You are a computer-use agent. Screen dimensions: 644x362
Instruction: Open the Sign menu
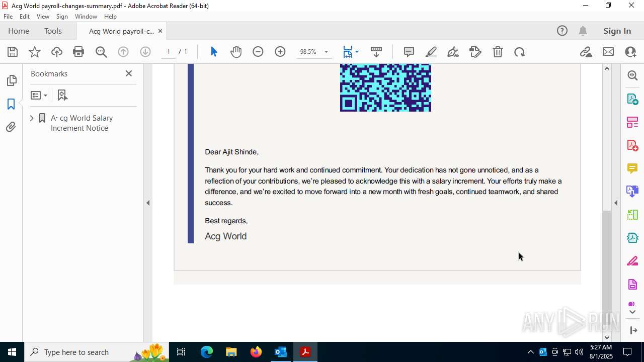coord(62,17)
